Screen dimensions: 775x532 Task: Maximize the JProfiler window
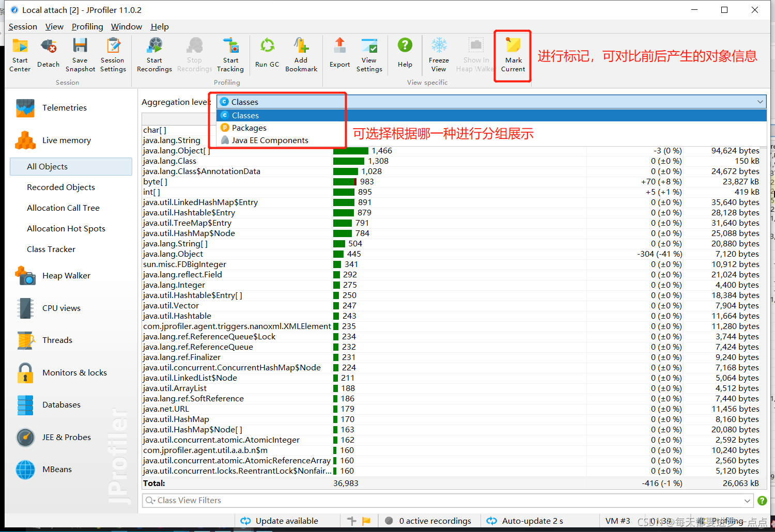724,10
